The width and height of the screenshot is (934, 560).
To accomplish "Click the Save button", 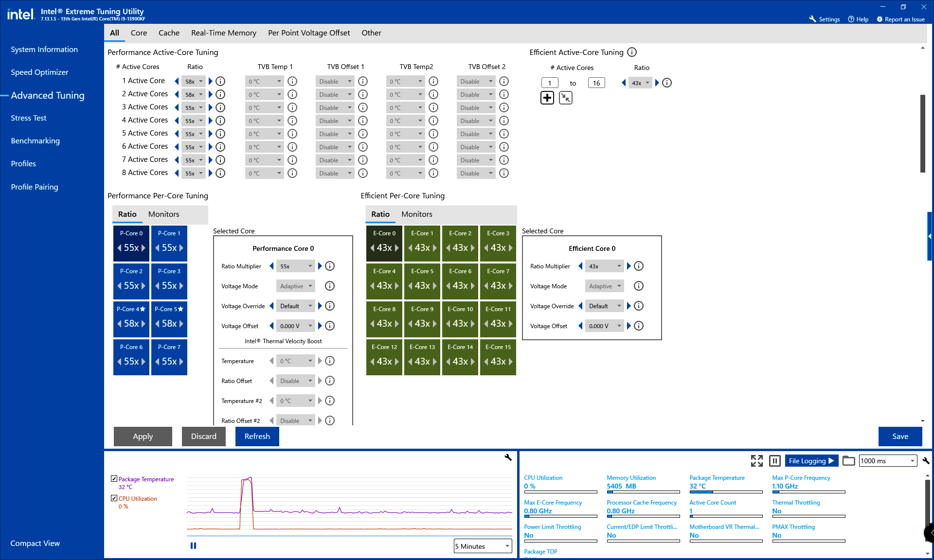I will point(900,436).
